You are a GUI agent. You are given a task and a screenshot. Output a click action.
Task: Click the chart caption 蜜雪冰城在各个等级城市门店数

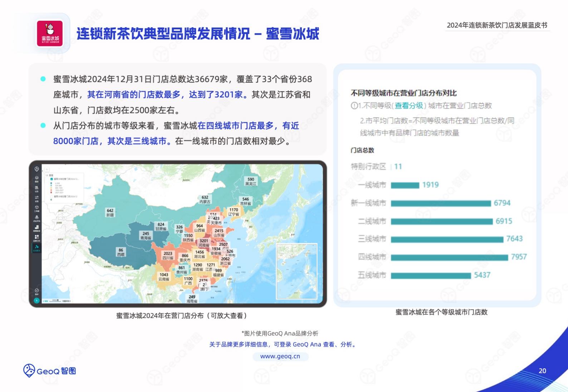[441, 312]
